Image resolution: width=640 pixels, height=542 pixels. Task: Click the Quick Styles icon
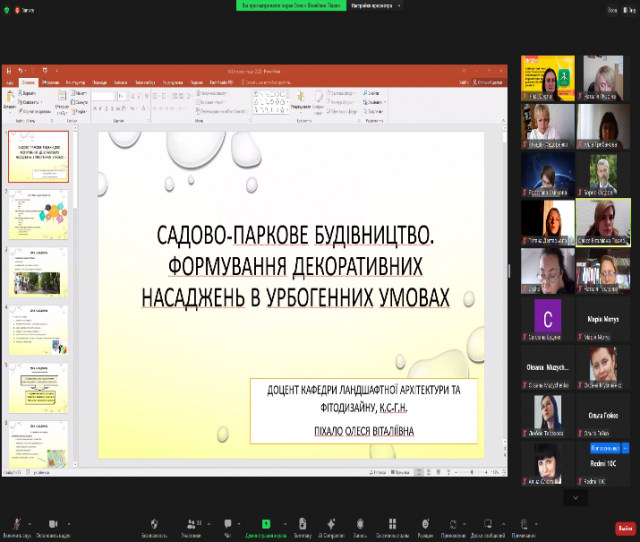(x=319, y=98)
